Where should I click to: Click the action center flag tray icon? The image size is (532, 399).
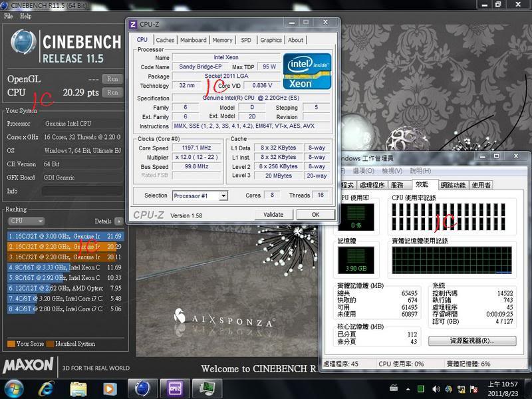(473, 389)
